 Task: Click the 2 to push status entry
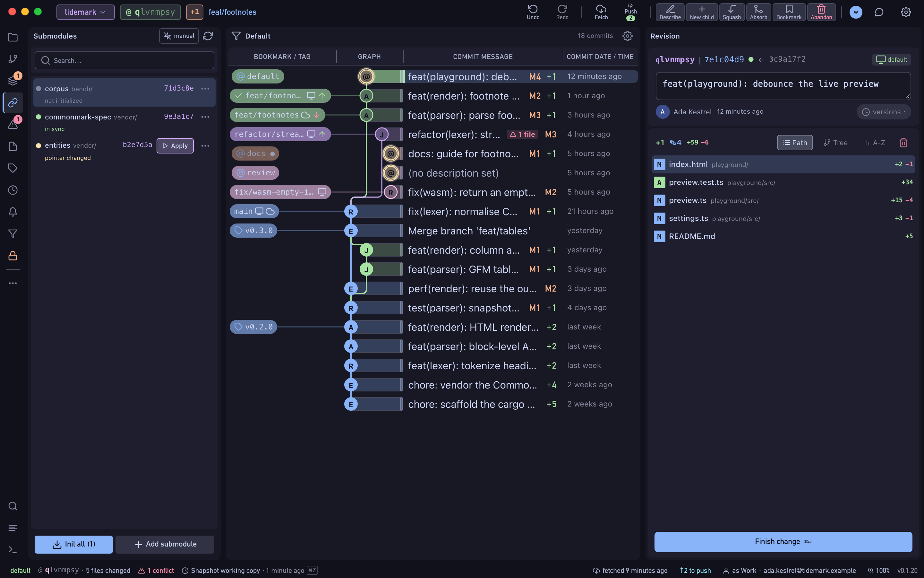pyautogui.click(x=695, y=570)
